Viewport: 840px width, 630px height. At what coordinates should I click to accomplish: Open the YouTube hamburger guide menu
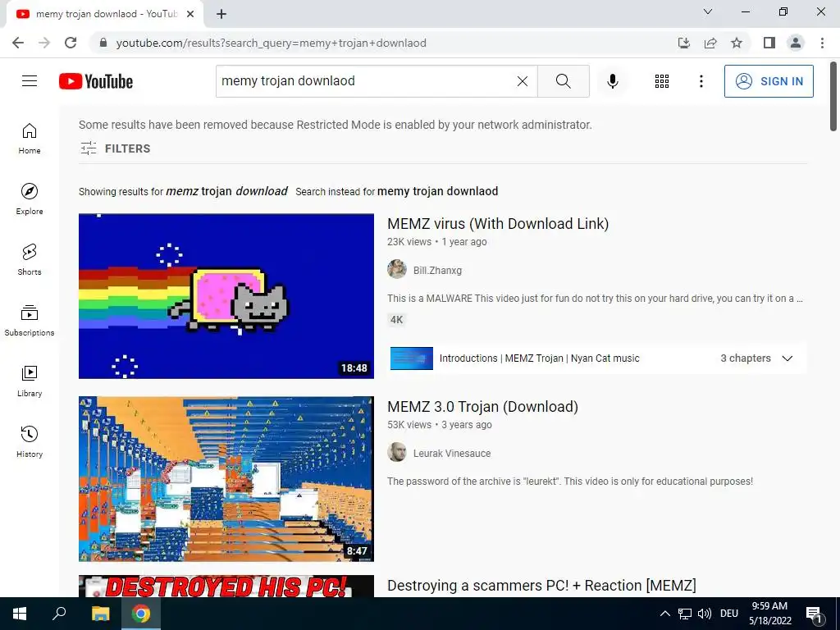click(x=30, y=81)
